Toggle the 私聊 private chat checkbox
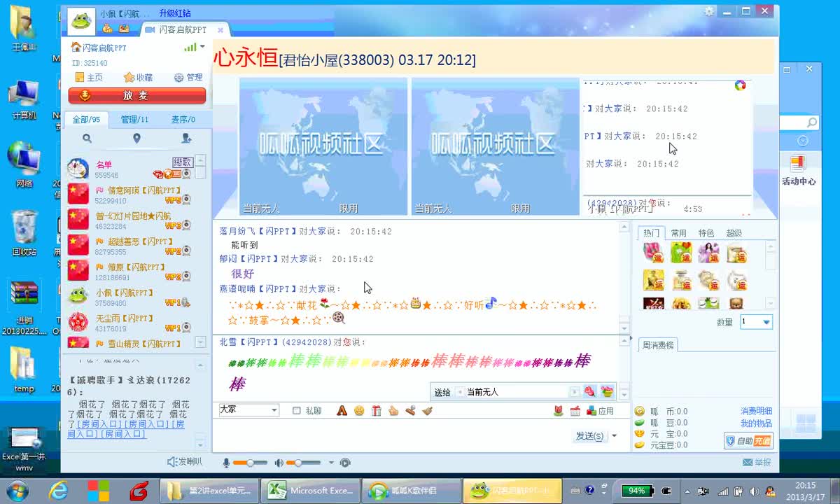The width and height of the screenshot is (840, 504). point(297,411)
